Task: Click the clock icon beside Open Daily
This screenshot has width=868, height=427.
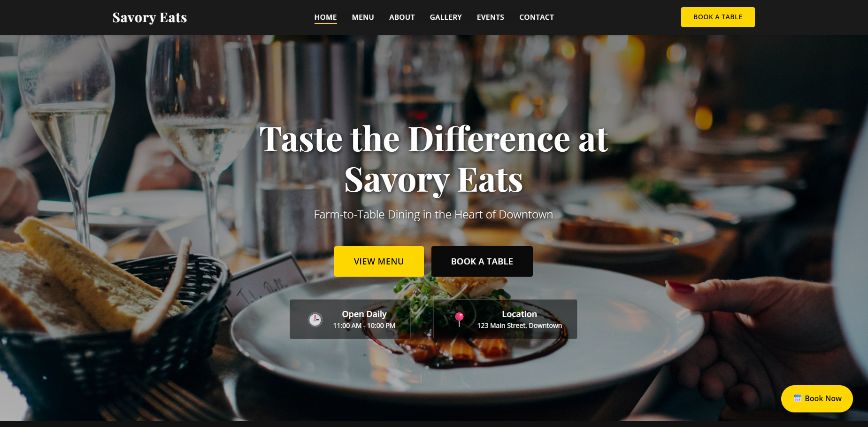Action: (315, 319)
